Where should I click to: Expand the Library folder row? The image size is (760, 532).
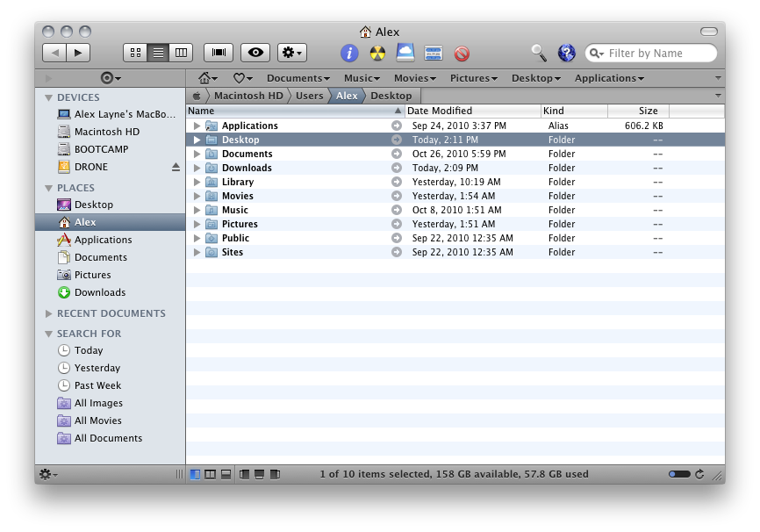coord(197,182)
